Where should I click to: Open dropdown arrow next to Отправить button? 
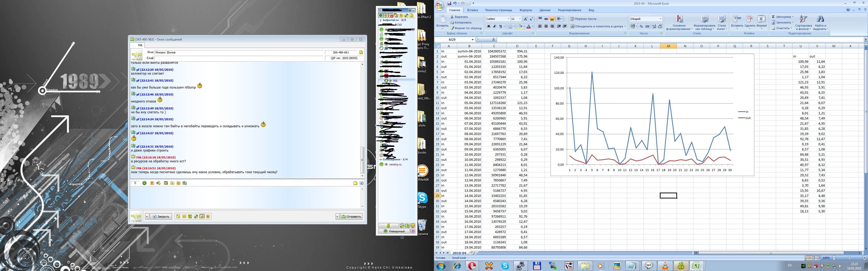[337, 217]
